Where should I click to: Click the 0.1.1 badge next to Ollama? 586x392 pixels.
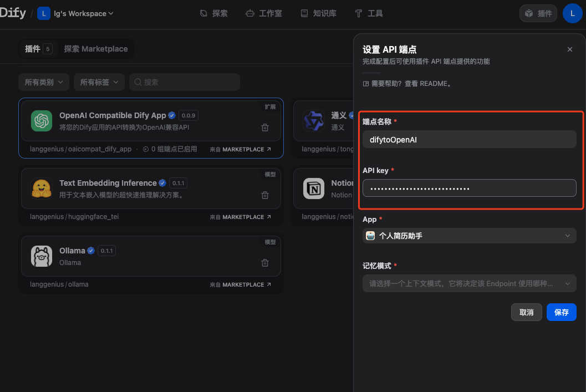tap(106, 251)
